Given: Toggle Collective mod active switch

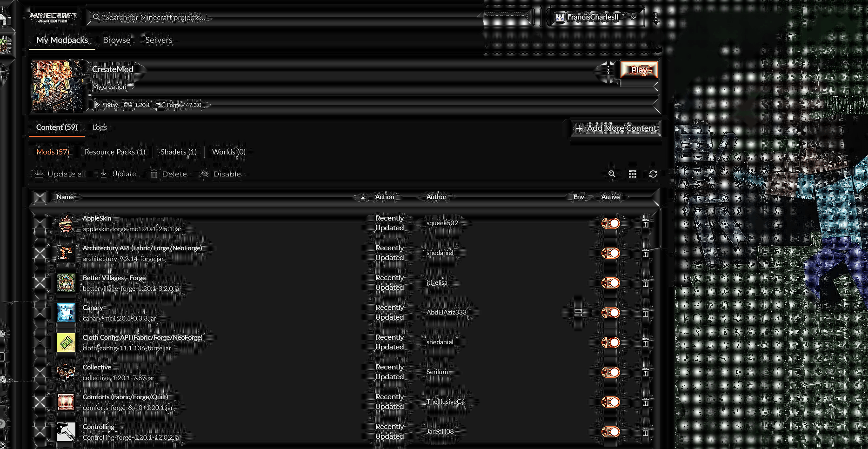Looking at the screenshot, I should pyautogui.click(x=611, y=372).
